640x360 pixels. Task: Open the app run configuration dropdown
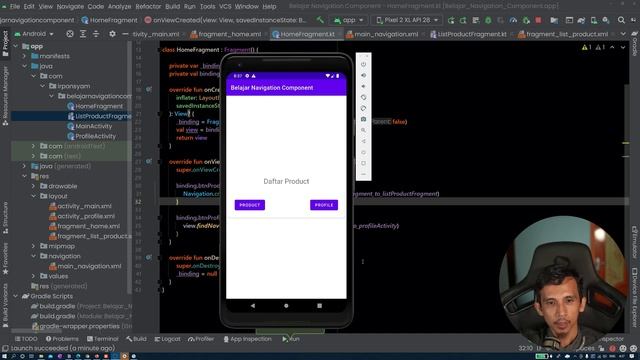(349, 20)
